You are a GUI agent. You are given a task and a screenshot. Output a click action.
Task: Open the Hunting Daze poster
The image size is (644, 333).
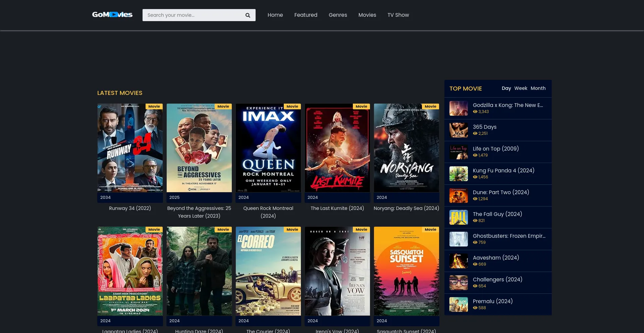(x=199, y=271)
